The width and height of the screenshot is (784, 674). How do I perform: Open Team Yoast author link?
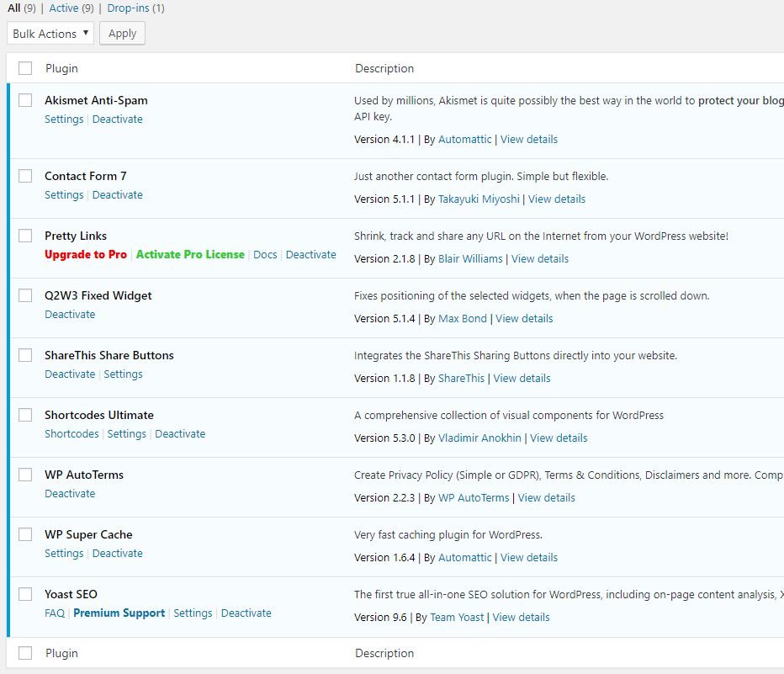(457, 618)
